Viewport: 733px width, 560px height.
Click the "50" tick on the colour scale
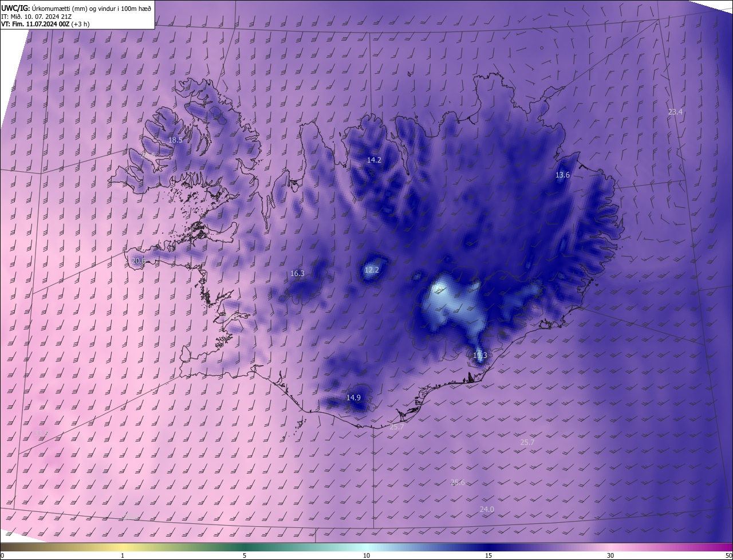[x=728, y=555]
